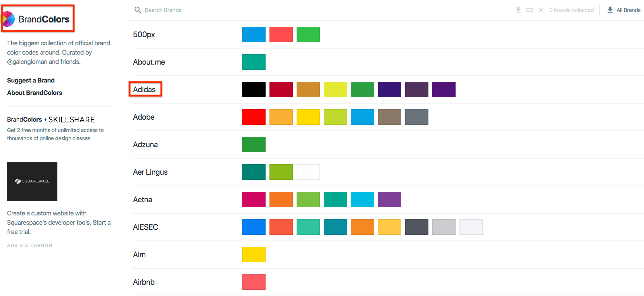
Task: Copy Adidas crimson red swatch
Action: 281,89
